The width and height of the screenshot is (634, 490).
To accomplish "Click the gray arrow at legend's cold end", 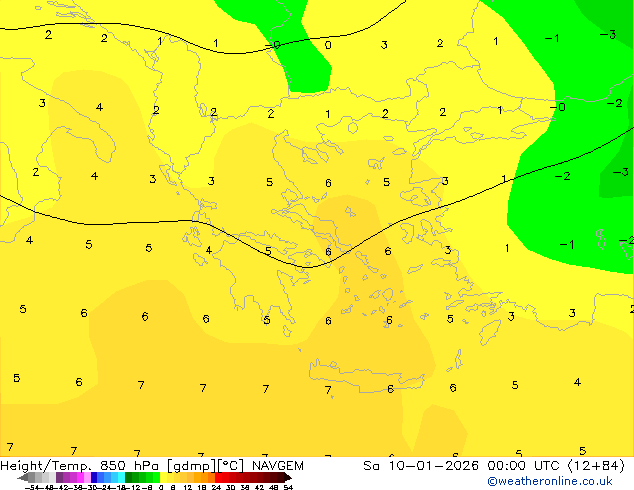I will (23, 477).
